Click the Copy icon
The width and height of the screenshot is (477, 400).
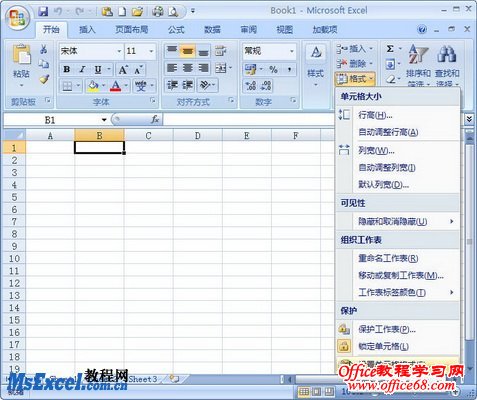[x=44, y=64]
